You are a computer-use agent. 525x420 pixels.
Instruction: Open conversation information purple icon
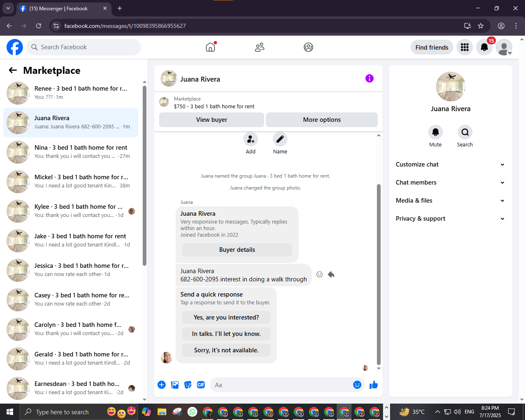[370, 78]
